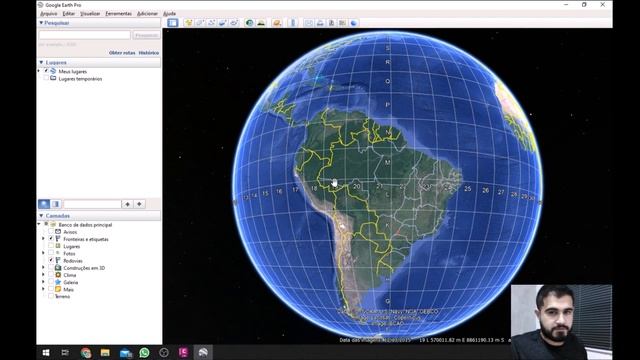Enable the Avisos layer checkbox
Viewport: 640px width, 360px height.
click(51, 231)
